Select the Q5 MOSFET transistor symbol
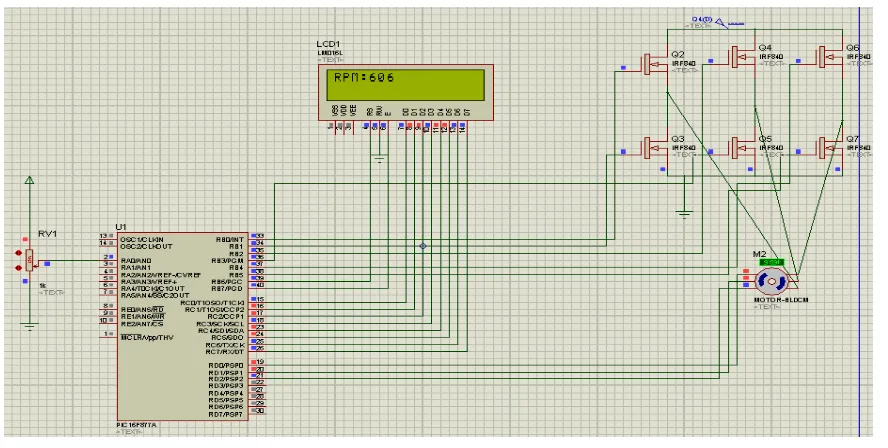The height and width of the screenshot is (448, 888). [x=742, y=147]
